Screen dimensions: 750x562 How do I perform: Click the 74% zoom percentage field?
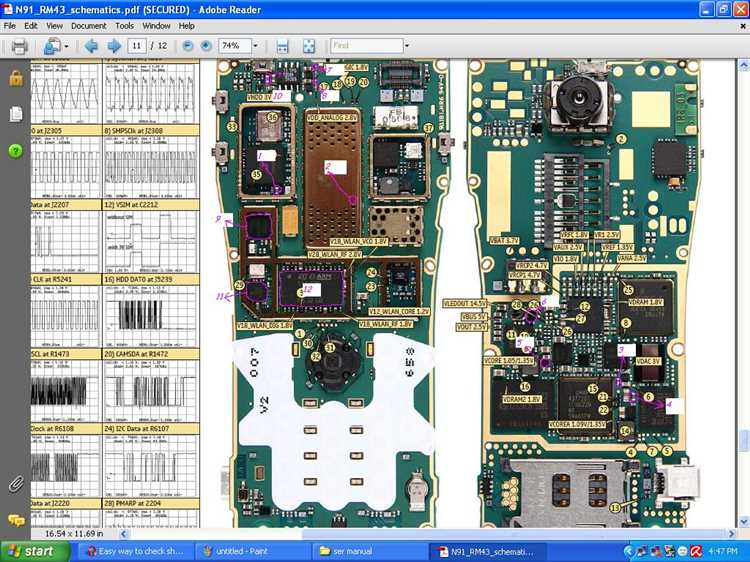[x=234, y=46]
